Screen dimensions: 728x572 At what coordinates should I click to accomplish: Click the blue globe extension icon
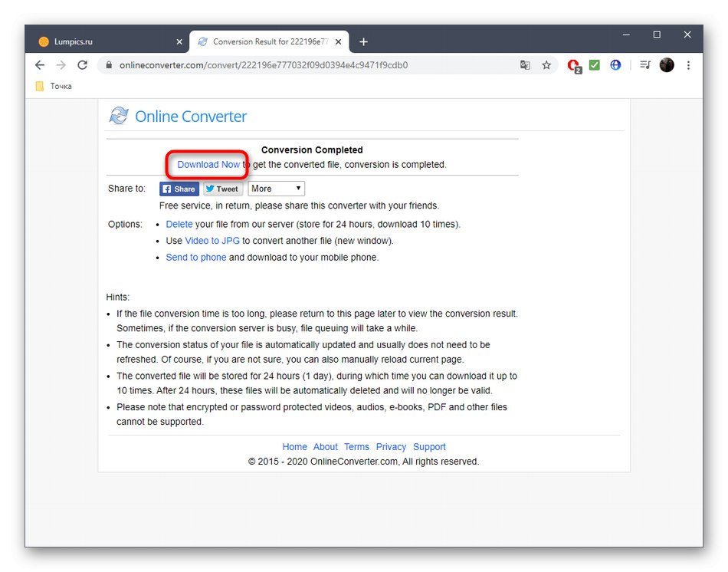tap(615, 65)
